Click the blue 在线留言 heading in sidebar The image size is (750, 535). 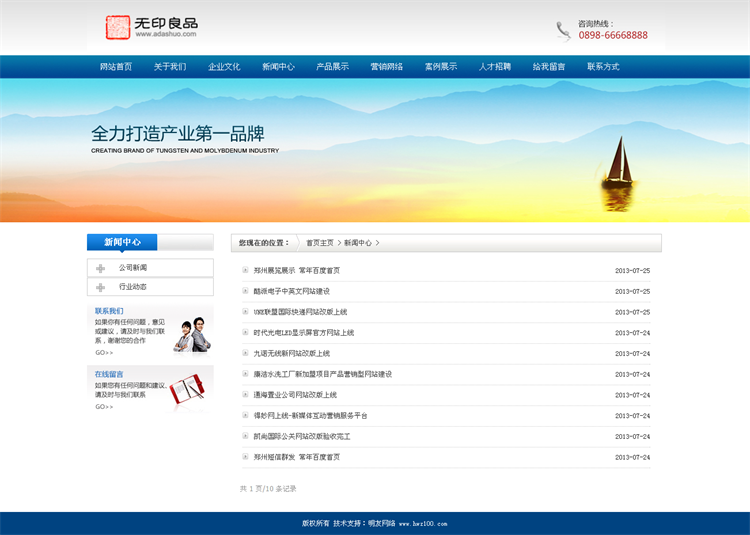[x=109, y=374]
